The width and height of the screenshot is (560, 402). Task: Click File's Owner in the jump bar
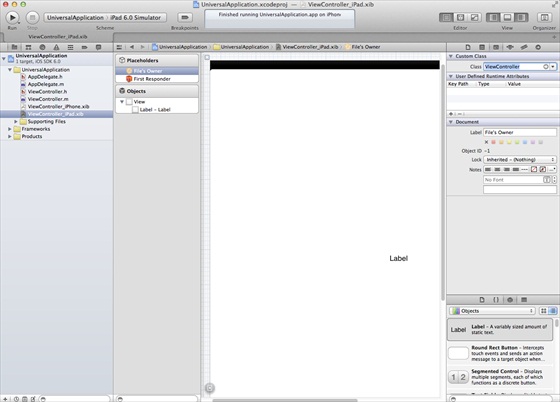coord(362,47)
